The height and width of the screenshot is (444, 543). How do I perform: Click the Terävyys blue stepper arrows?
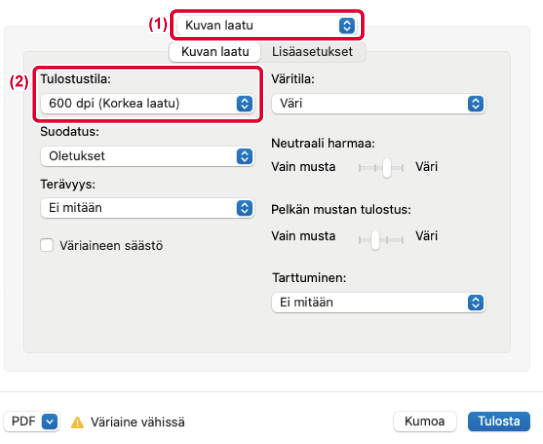[x=244, y=208]
